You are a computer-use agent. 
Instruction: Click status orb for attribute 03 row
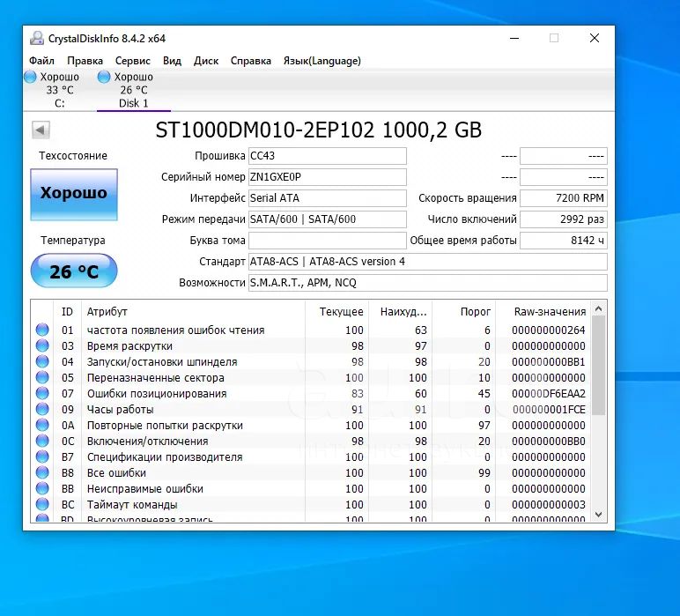coord(42,345)
